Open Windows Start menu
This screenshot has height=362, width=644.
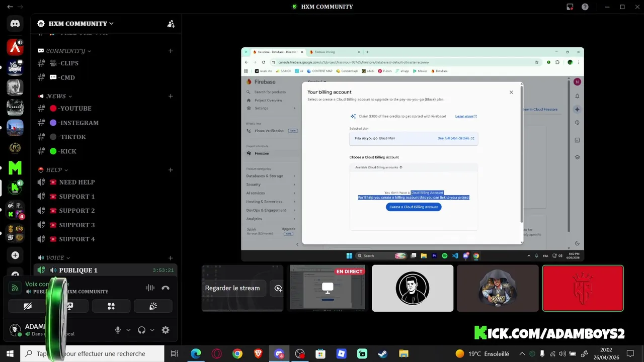click(x=10, y=353)
